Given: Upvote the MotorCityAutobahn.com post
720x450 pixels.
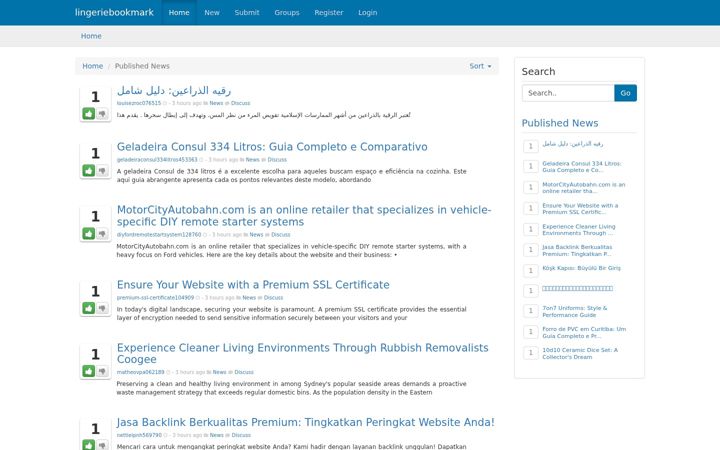Looking at the screenshot, I should [89, 234].
